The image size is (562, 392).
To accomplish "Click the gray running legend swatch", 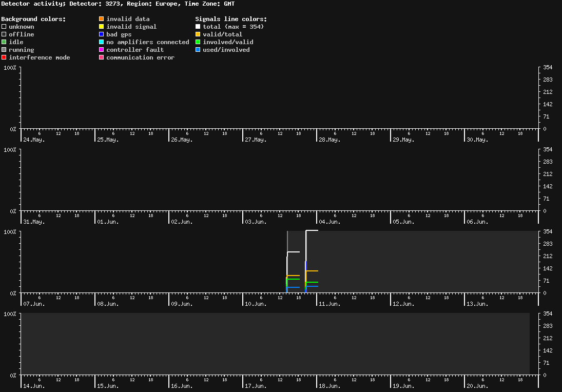I will (4, 50).
